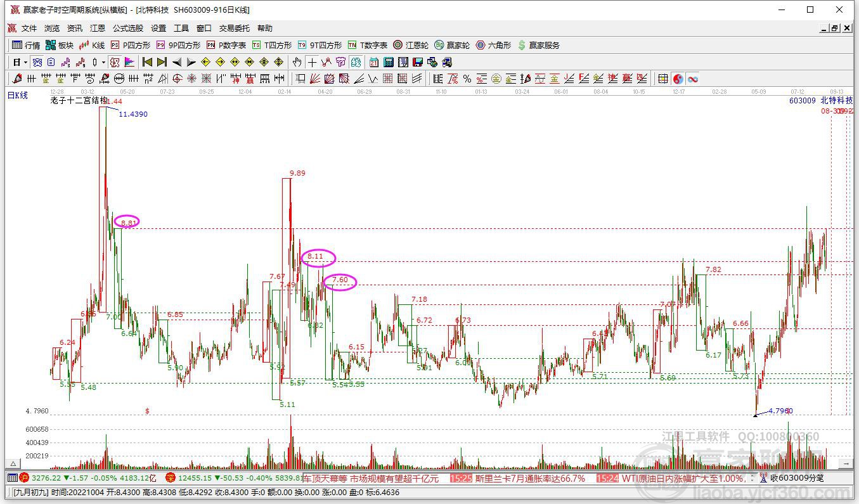Open the 板块 sector view
Image resolution: width=859 pixels, height=504 pixels.
point(60,45)
